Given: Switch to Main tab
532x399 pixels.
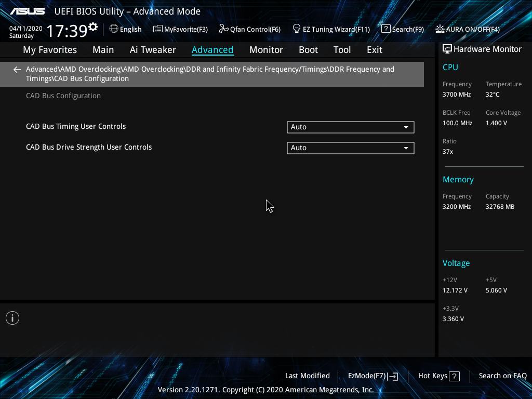Looking at the screenshot, I should (x=103, y=50).
